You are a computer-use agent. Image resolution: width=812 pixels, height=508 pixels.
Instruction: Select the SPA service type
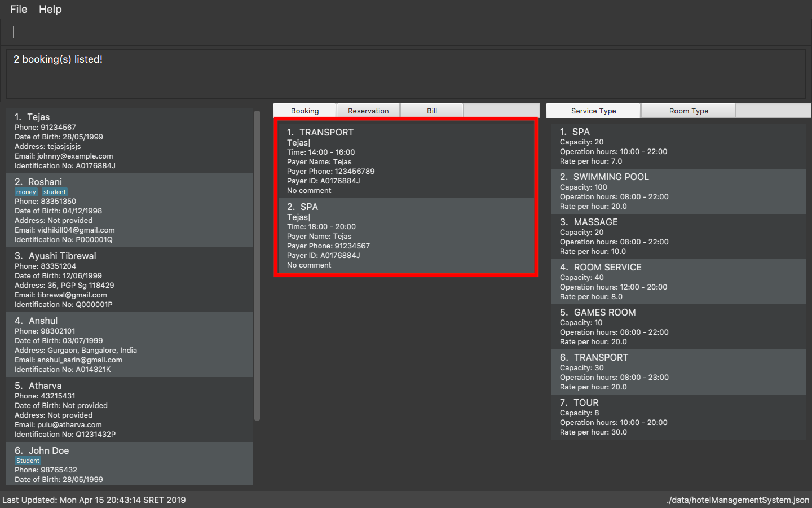[x=678, y=146]
